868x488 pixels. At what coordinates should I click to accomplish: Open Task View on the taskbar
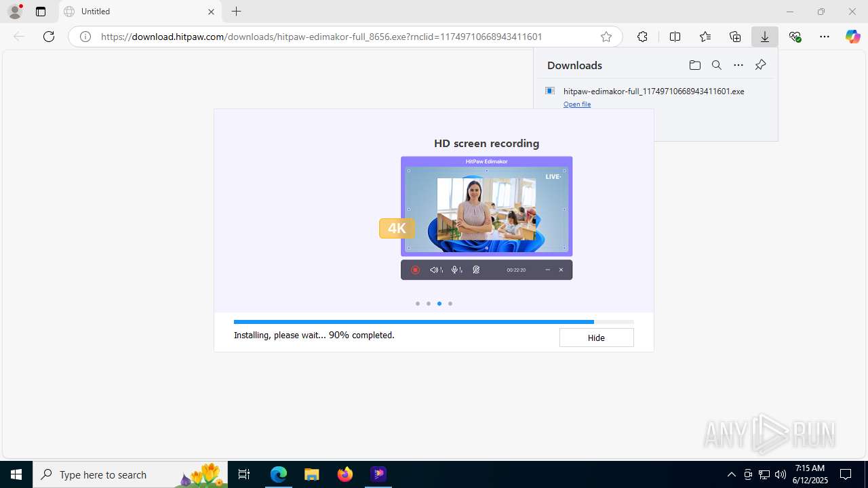(244, 474)
